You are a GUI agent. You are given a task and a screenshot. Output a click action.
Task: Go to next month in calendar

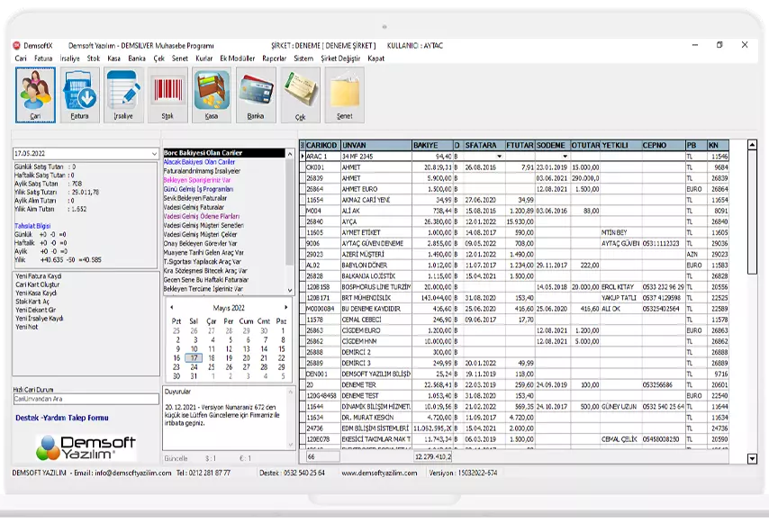click(287, 308)
